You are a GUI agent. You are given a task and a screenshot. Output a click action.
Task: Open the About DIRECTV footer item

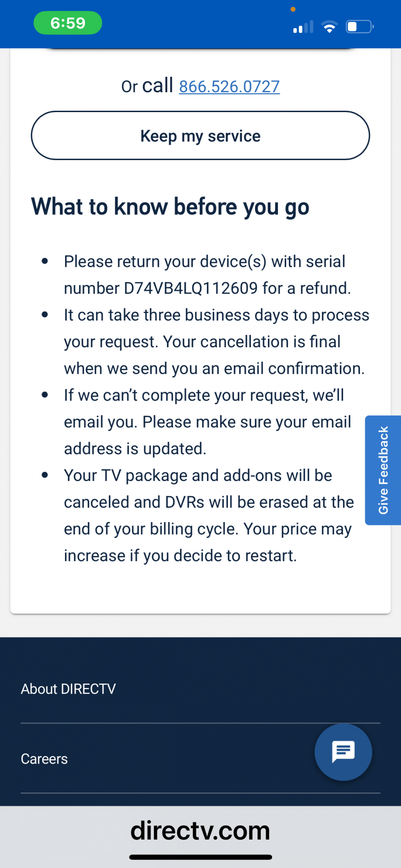click(x=68, y=689)
